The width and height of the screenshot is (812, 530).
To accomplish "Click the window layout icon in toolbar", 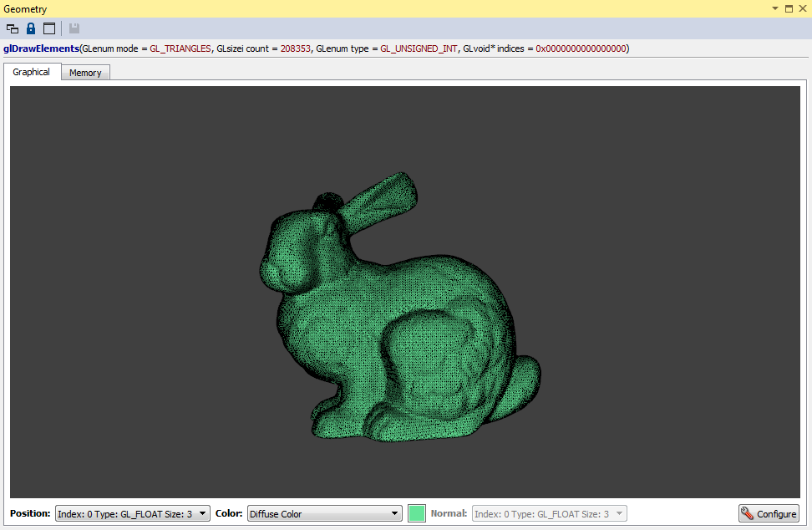I will [49, 28].
